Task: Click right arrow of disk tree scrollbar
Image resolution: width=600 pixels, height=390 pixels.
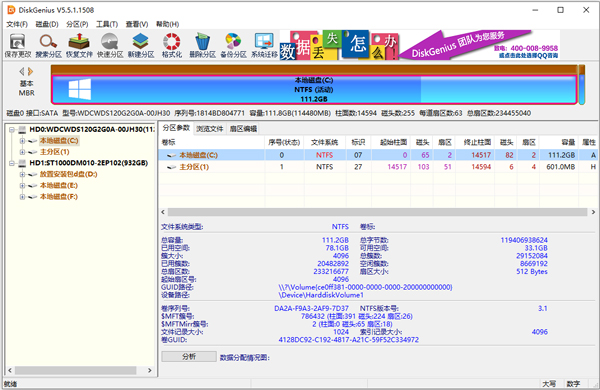Action: (x=150, y=370)
